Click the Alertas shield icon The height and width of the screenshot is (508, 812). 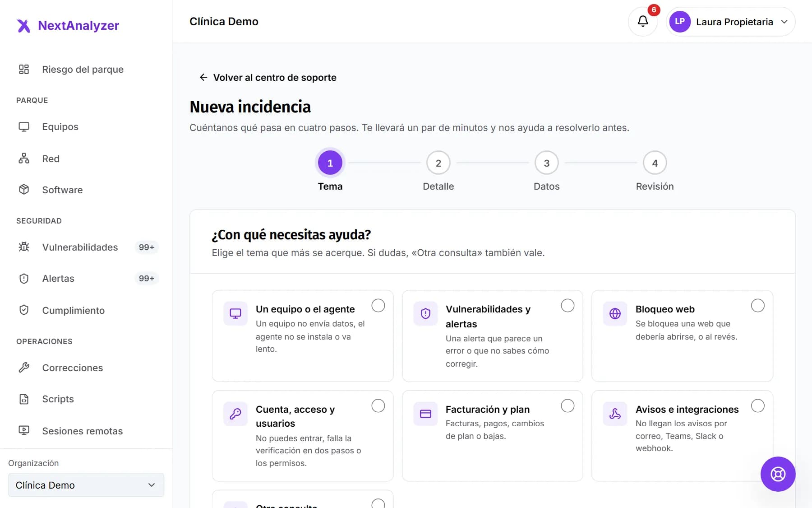tap(24, 279)
